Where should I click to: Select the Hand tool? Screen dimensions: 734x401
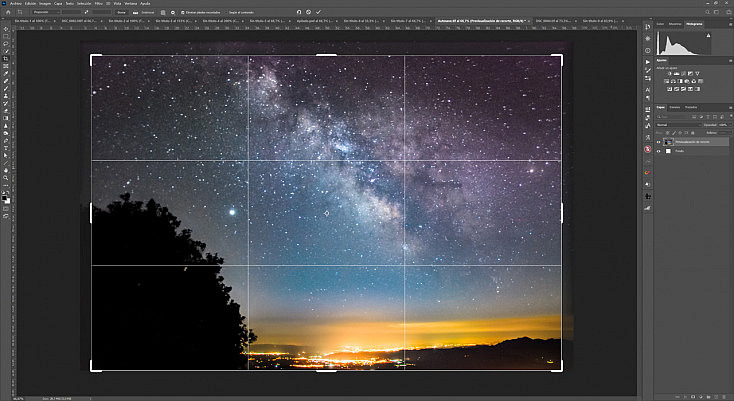[x=6, y=171]
